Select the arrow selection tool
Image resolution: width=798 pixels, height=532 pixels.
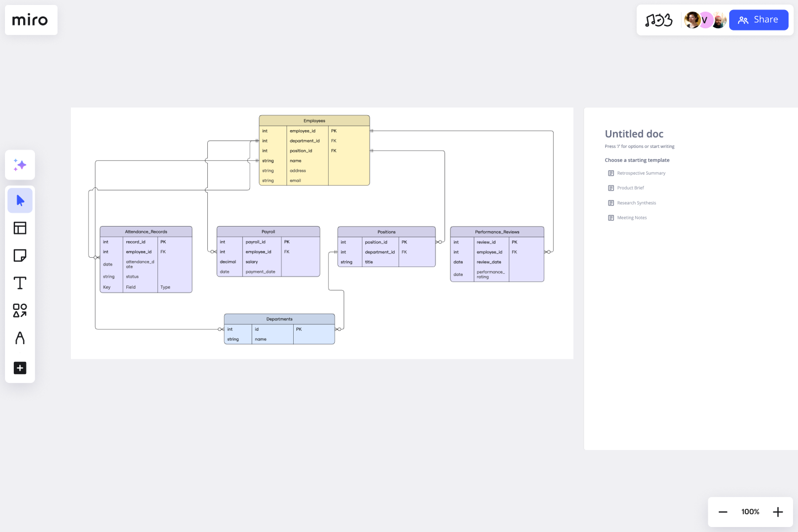pos(20,201)
